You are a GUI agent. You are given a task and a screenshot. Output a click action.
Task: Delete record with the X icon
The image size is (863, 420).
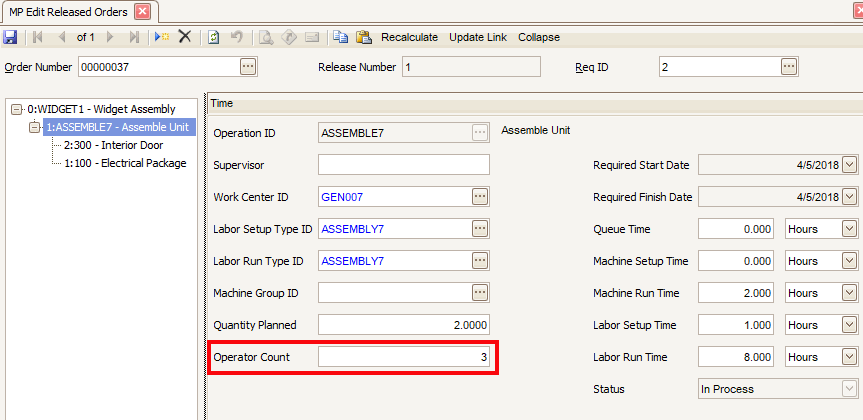185,37
